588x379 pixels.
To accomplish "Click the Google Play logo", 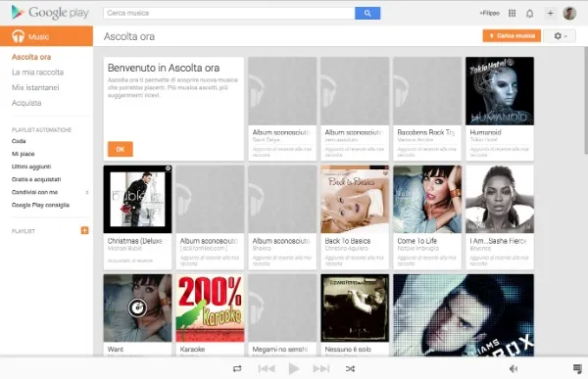I will click(x=50, y=13).
